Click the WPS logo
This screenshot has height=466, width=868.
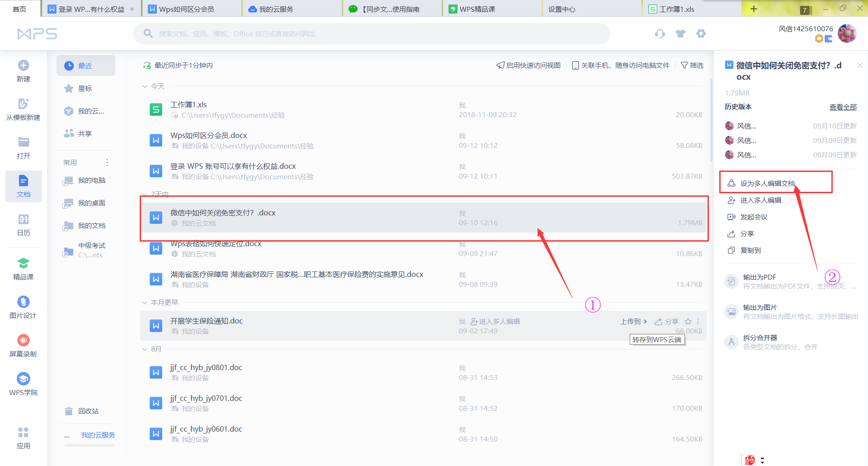click(37, 34)
